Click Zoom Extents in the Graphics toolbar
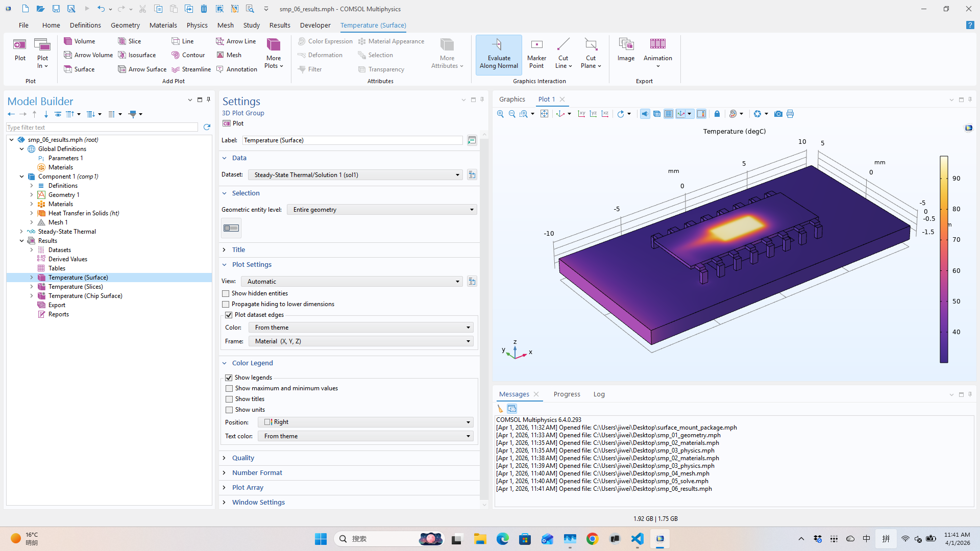The height and width of the screenshot is (551, 980). click(x=545, y=114)
